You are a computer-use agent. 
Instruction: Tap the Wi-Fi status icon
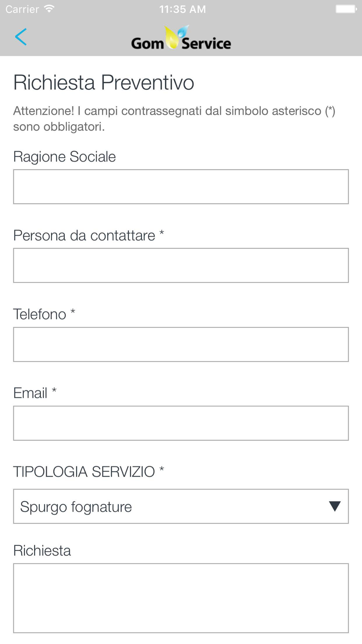point(49,9)
